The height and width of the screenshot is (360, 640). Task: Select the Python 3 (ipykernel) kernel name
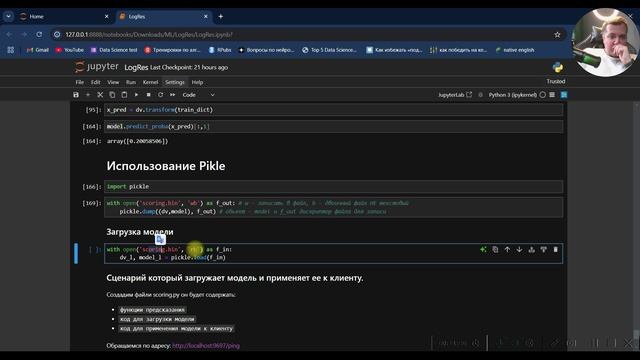[513, 95]
